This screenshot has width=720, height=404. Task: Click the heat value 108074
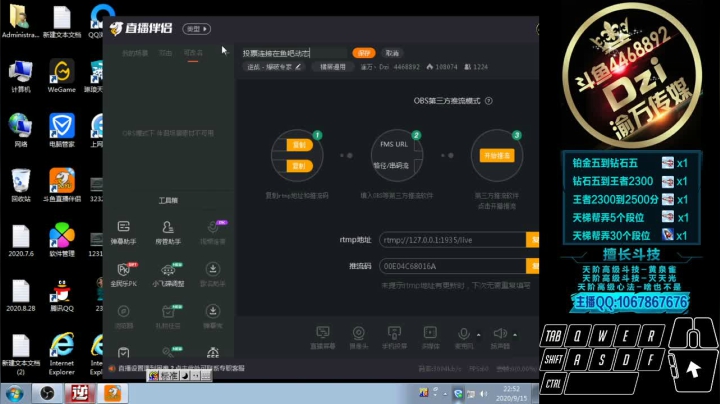click(442, 67)
